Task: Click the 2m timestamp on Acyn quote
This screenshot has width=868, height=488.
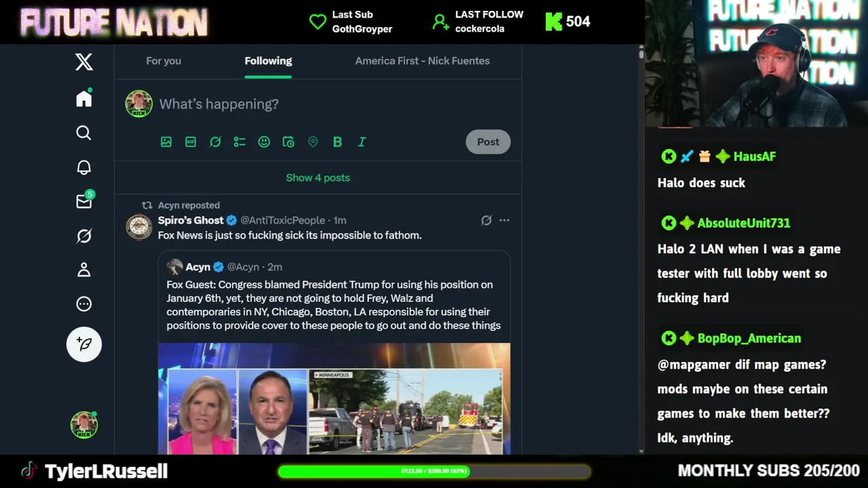Action: 275,267
